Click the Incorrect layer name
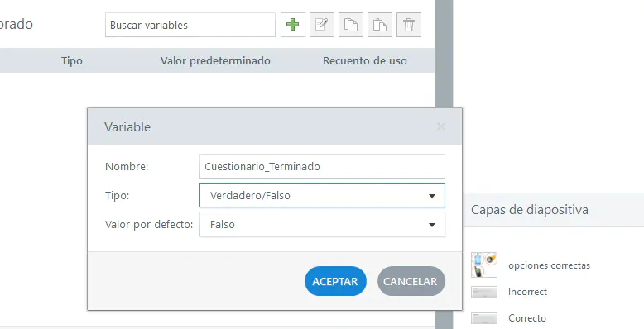Viewport: 644px width, 329px height. tap(527, 292)
